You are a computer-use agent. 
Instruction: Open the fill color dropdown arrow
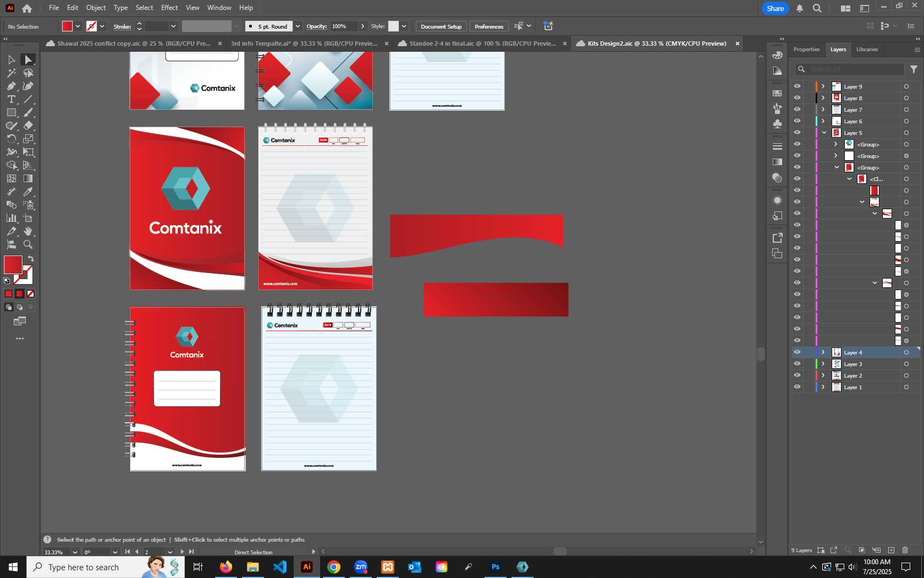[78, 26]
